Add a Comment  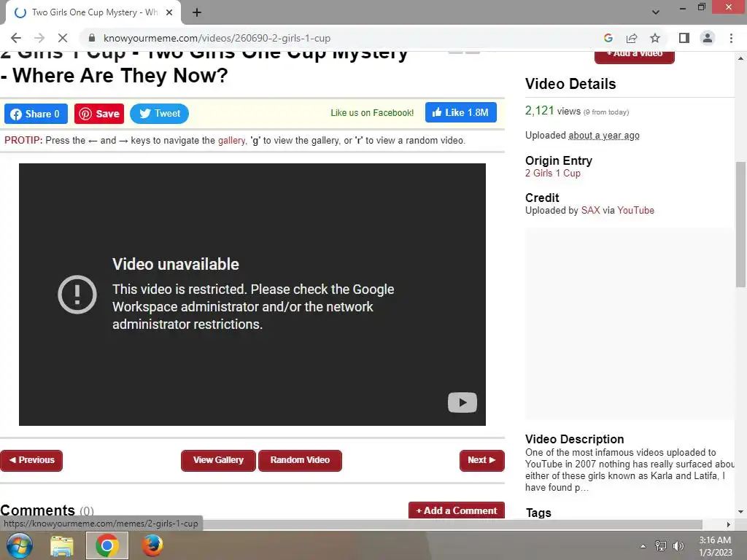pyautogui.click(x=457, y=510)
